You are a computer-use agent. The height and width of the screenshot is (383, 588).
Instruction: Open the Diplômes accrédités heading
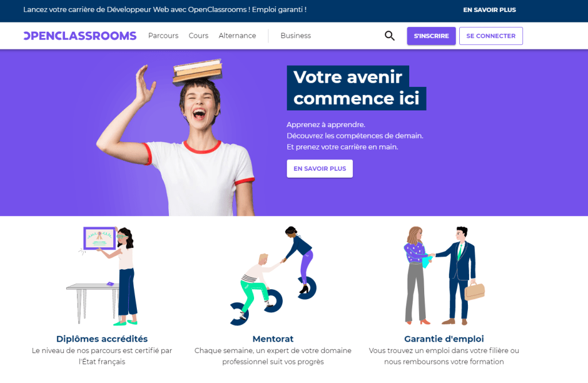[x=102, y=339]
